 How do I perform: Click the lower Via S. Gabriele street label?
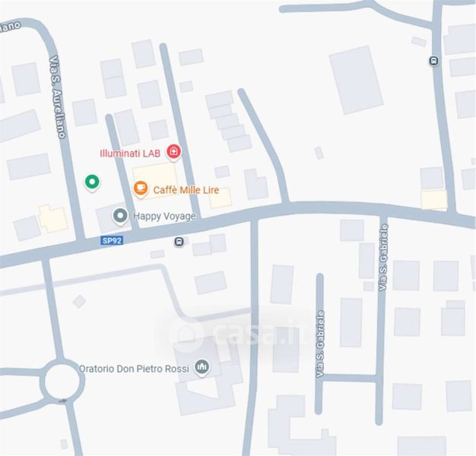coord(320,344)
